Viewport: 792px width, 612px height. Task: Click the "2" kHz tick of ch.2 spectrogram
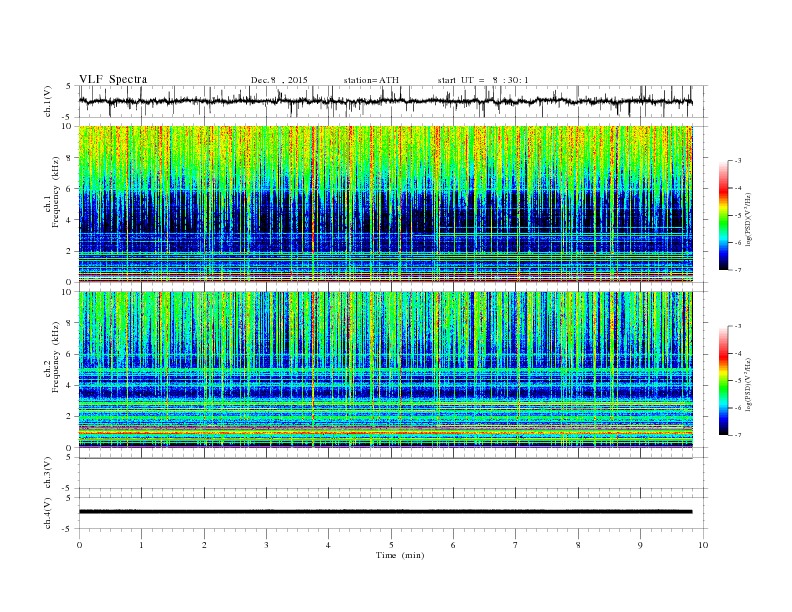coord(70,417)
